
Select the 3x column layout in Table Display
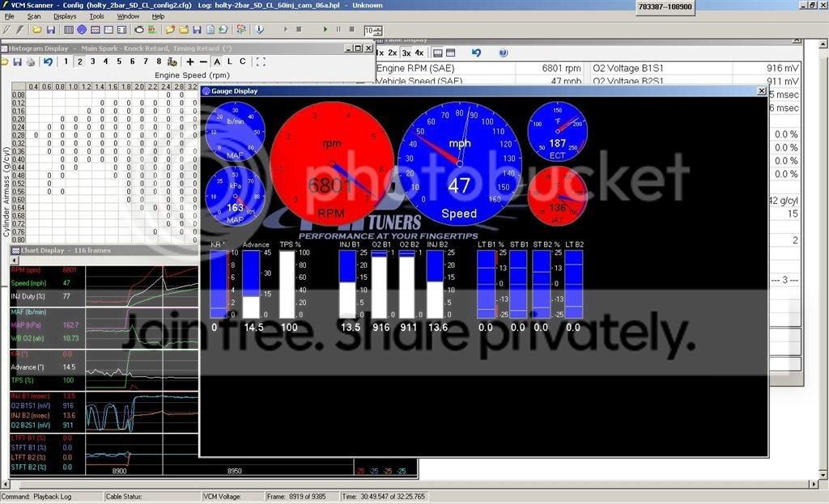406,53
